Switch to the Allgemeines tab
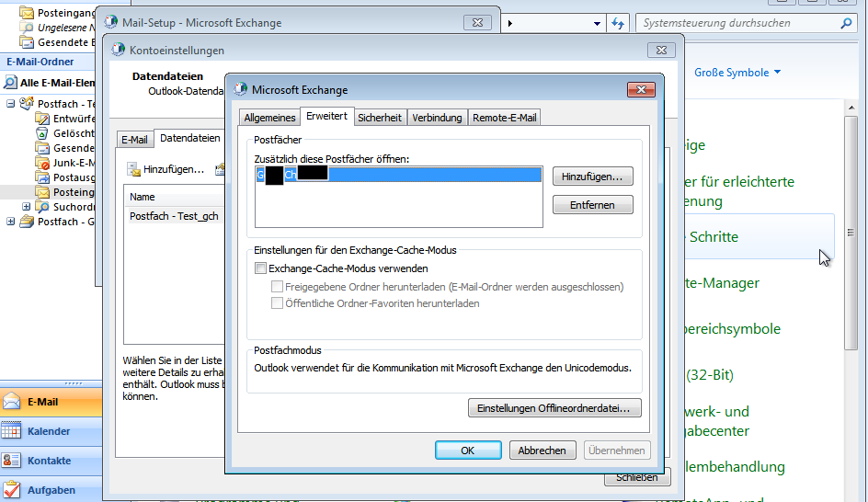 (269, 118)
